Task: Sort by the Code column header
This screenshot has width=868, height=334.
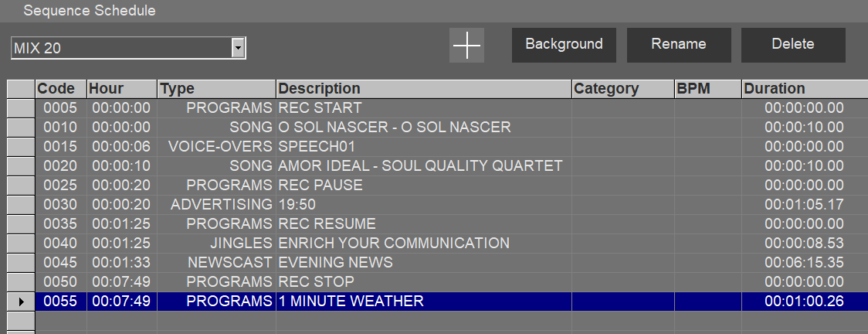Action: click(x=60, y=89)
